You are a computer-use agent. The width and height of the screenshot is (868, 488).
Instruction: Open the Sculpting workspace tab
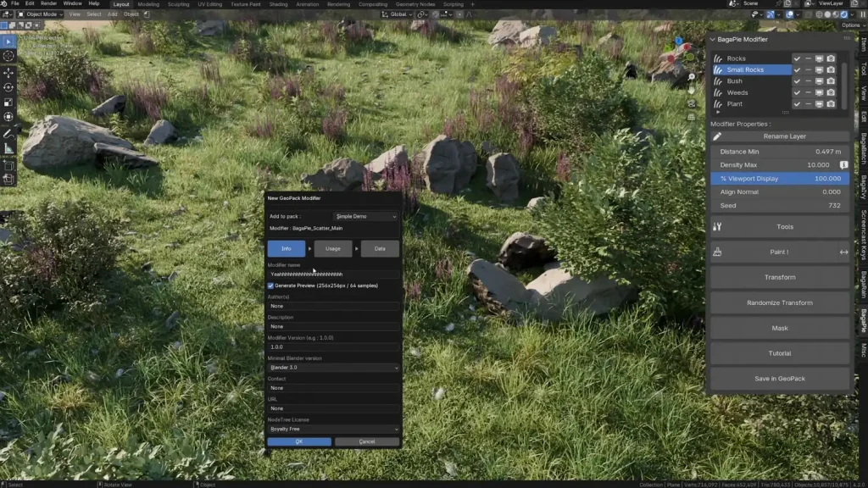(178, 4)
